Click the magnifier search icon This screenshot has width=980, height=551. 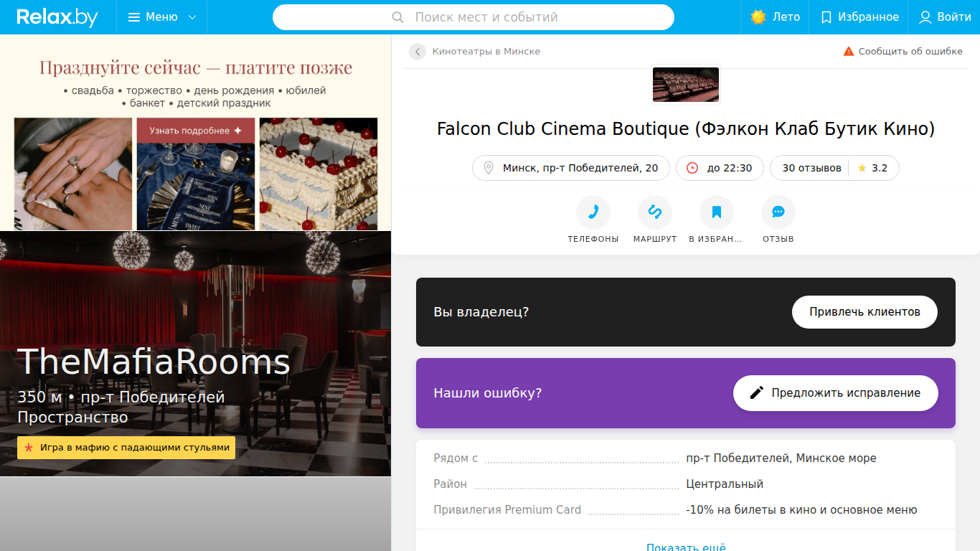398,17
